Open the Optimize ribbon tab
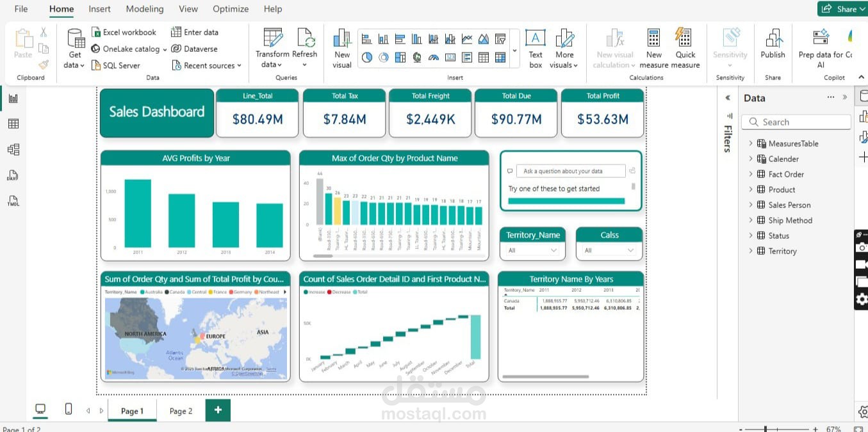Image resolution: width=868 pixels, height=432 pixels. coord(231,9)
